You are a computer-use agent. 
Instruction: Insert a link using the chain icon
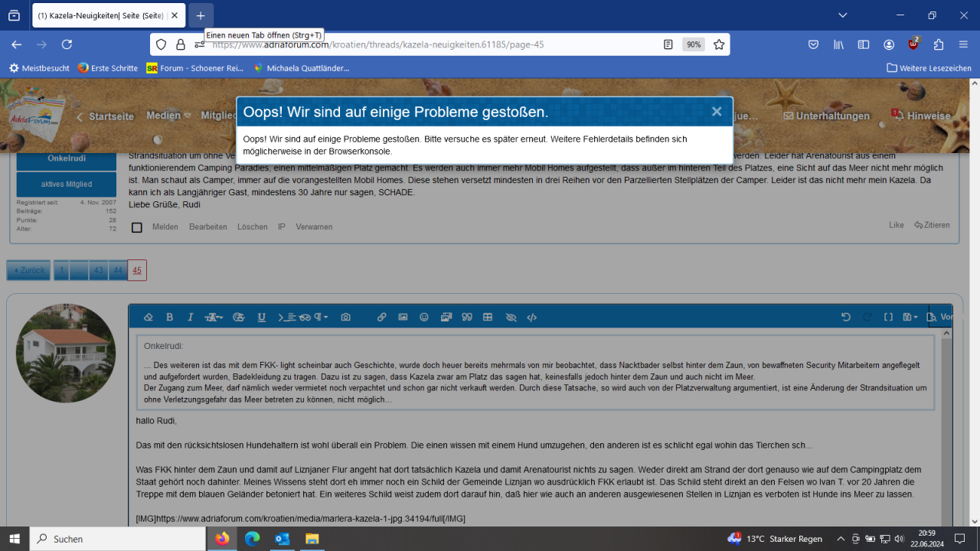click(381, 318)
